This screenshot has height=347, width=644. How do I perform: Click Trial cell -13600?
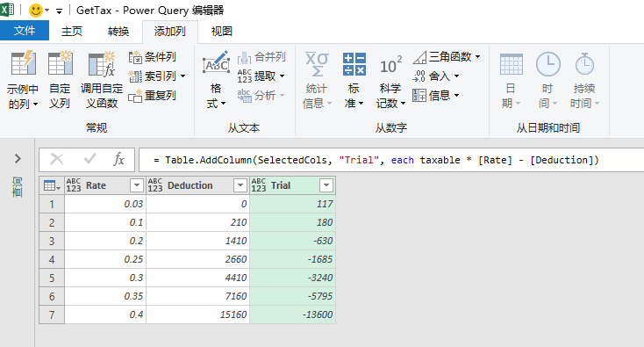point(292,314)
